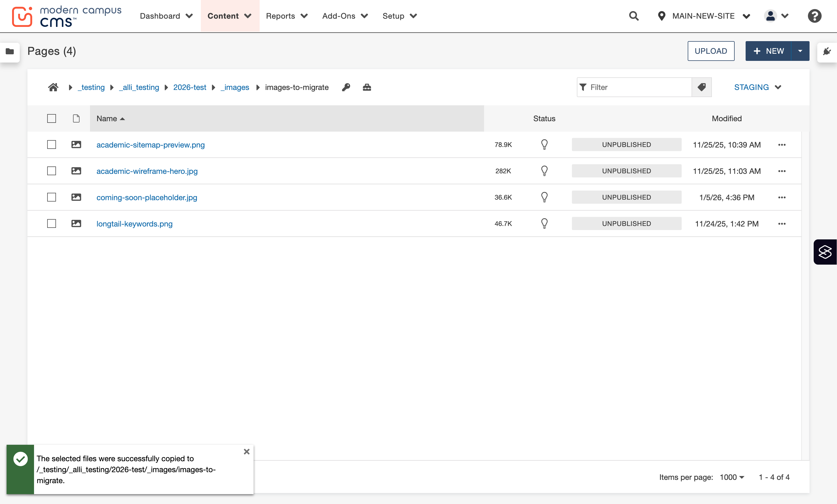Open folder access settings key icon

point(346,87)
